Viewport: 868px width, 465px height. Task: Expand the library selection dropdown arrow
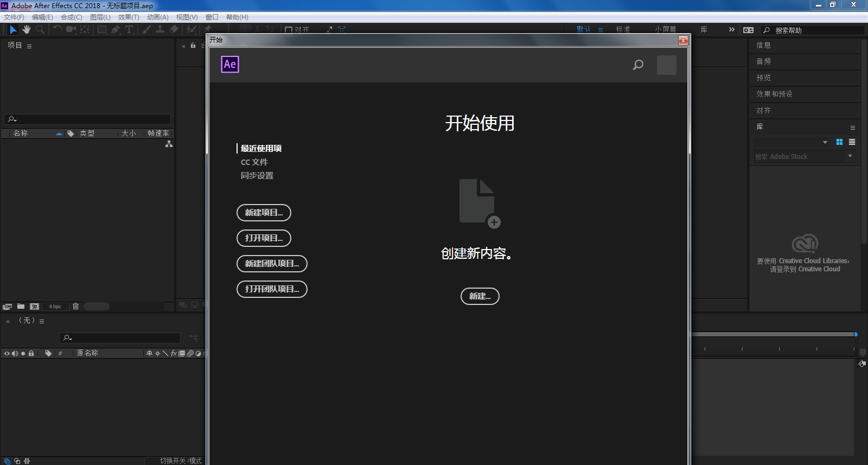click(825, 142)
